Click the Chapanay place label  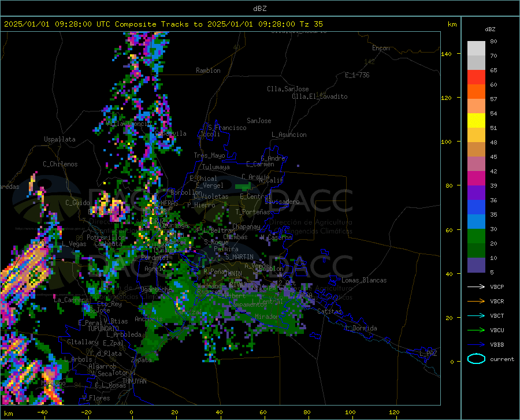[x=246, y=226]
